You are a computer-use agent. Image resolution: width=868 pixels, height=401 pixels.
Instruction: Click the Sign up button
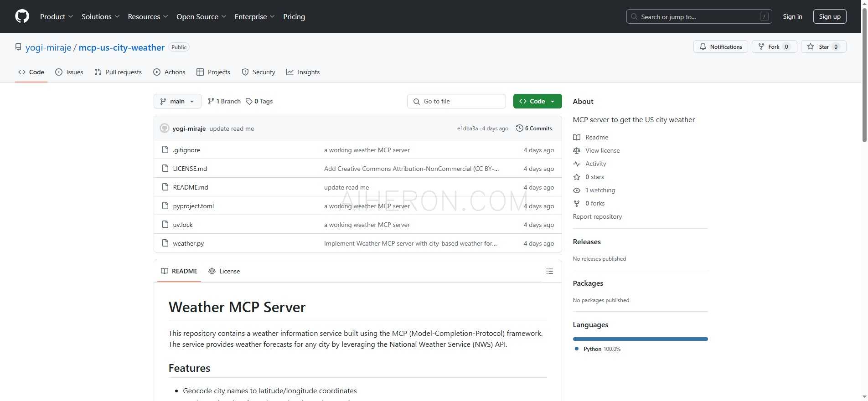point(830,16)
